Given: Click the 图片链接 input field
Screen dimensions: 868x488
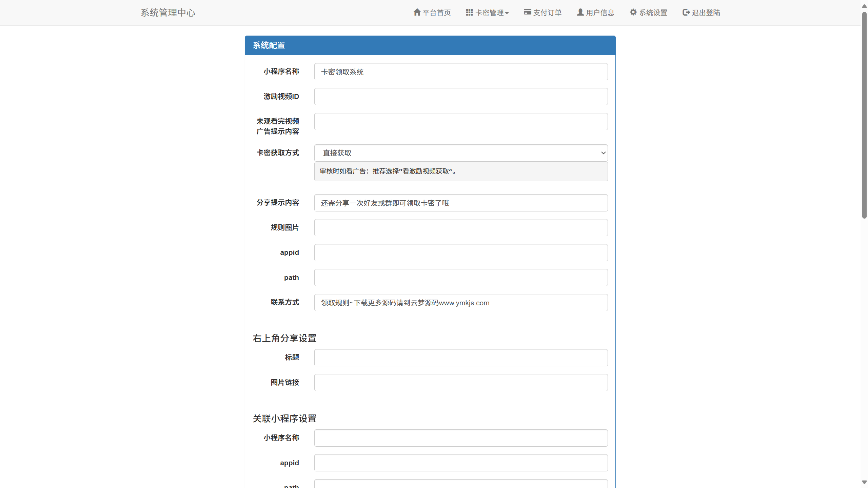Looking at the screenshot, I should tap(461, 382).
